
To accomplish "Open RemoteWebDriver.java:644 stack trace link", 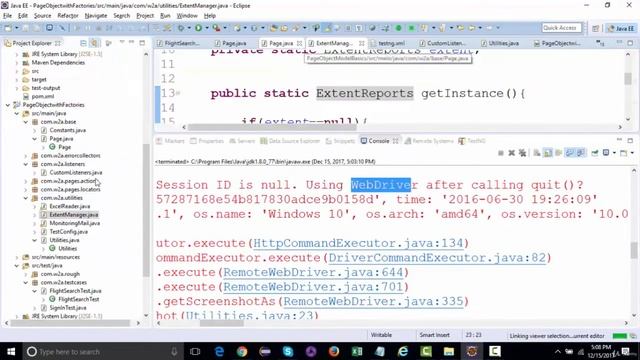I will (313, 272).
